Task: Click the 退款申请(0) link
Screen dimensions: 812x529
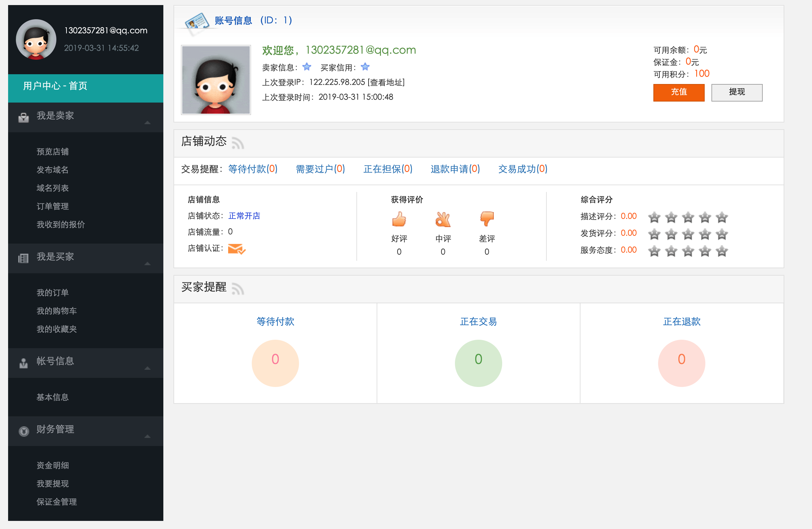Action: tap(455, 169)
